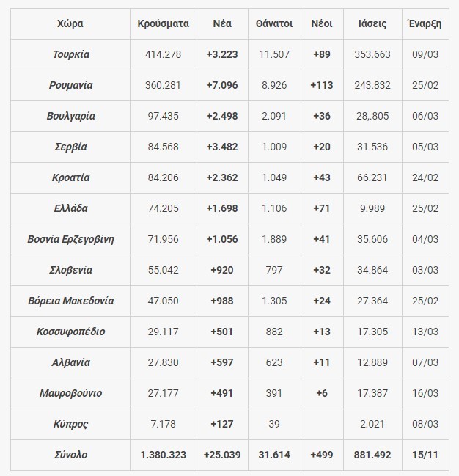The width and height of the screenshot is (459, 476).
Task: Click the Ρουμανία country cell
Action: pos(70,85)
